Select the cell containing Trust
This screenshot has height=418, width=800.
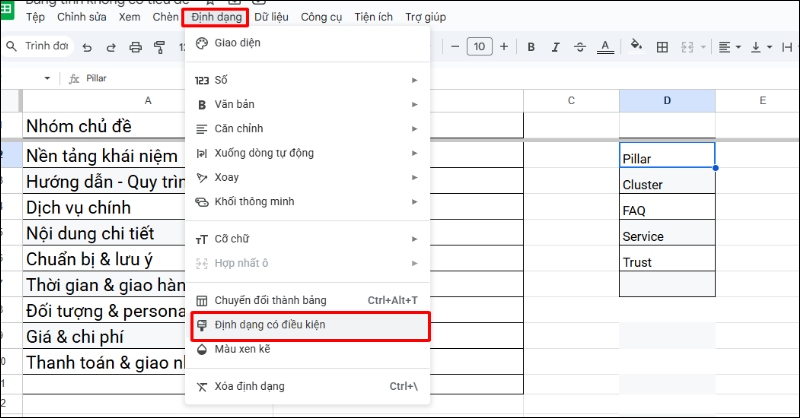coord(667,258)
